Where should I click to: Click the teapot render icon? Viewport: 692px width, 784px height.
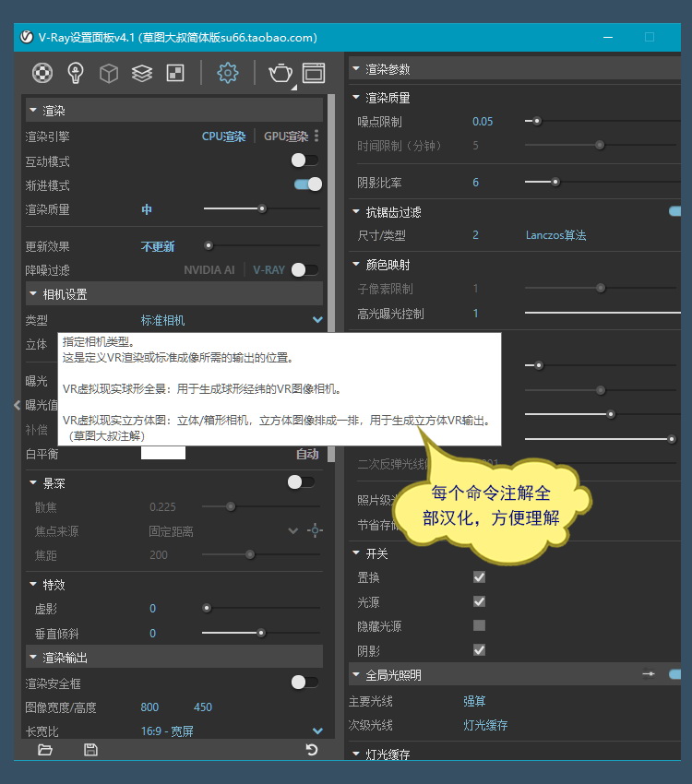280,73
